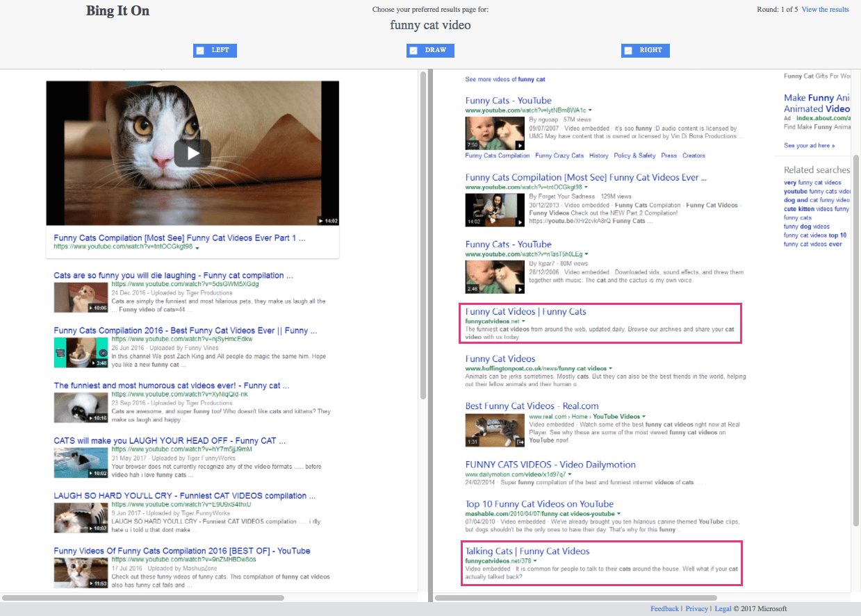861x616 pixels.
Task: Expand arrow beside the watch?v=lytNBm8WA1c URL
Action: pos(590,110)
